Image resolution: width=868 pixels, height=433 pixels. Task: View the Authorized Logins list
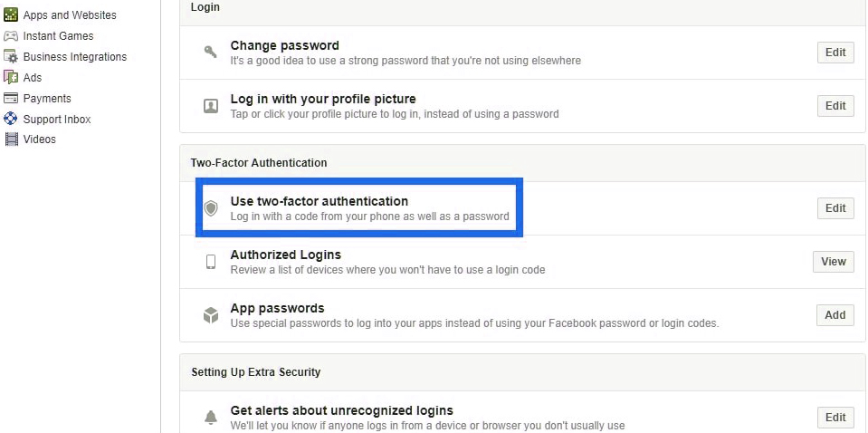[x=834, y=262]
